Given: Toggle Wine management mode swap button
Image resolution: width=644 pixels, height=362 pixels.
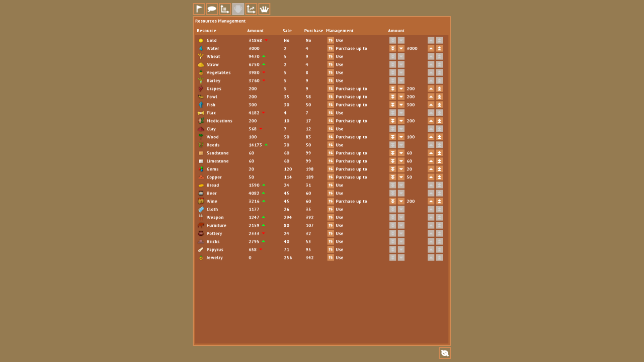Looking at the screenshot, I should pos(331,201).
